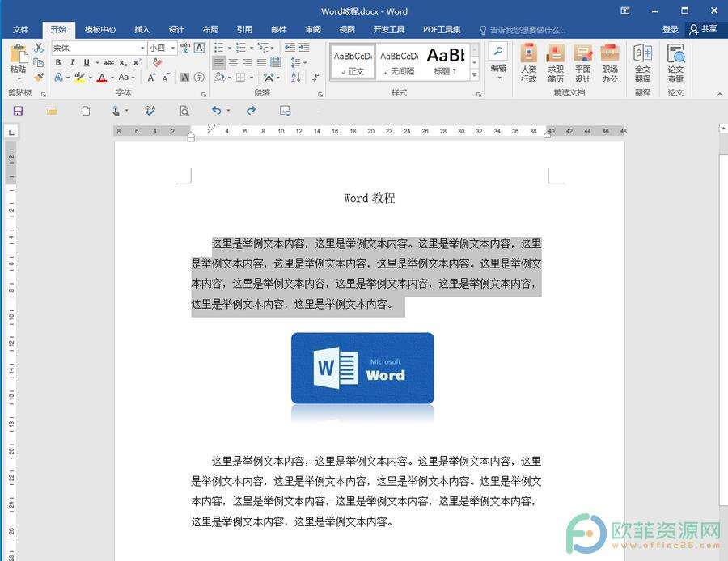
Task: Click the 共享 share button
Action: (703, 29)
